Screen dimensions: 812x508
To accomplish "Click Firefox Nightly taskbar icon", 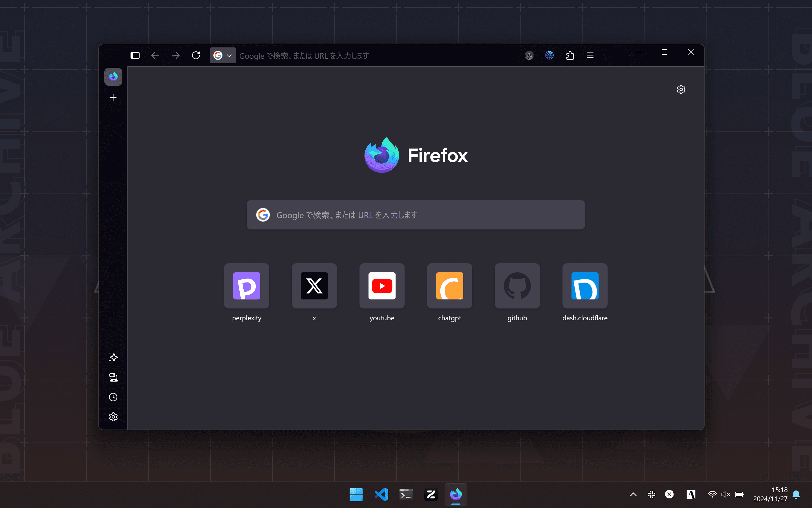I will [456, 494].
